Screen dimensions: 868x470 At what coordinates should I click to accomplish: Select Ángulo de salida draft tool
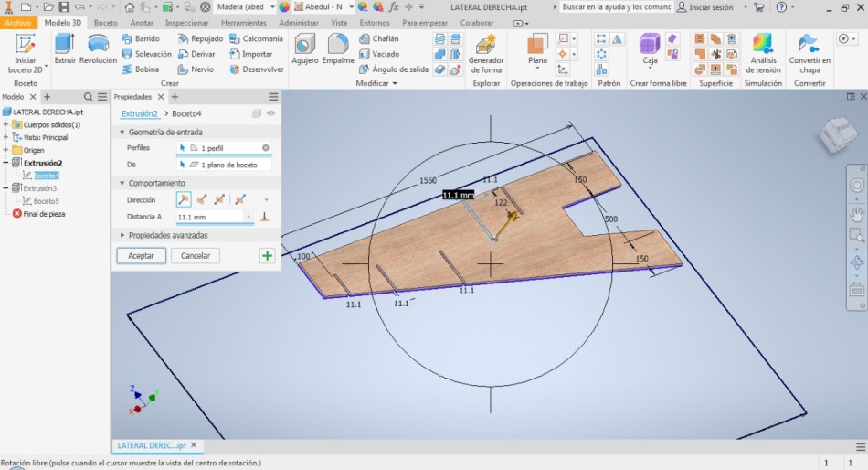coord(394,69)
